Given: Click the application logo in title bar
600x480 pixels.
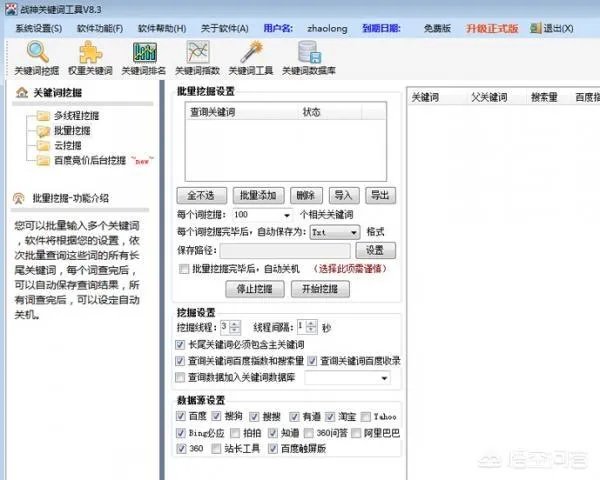Looking at the screenshot, I should [11, 8].
